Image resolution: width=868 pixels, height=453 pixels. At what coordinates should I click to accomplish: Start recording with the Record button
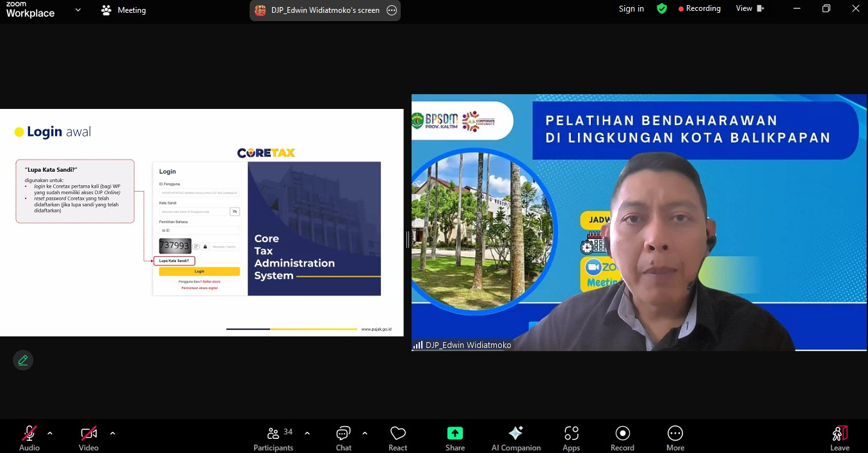tap(622, 438)
